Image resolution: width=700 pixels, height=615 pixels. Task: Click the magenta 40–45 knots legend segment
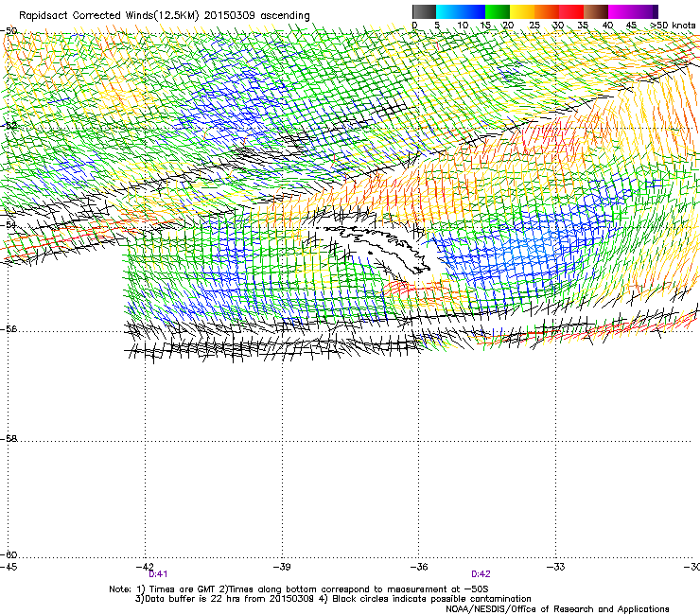(x=622, y=11)
